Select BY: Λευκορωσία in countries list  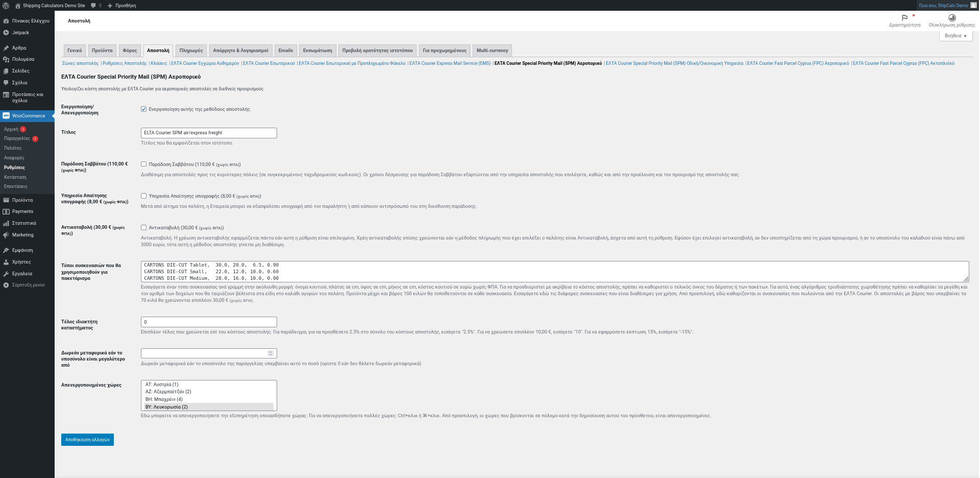[x=208, y=407]
